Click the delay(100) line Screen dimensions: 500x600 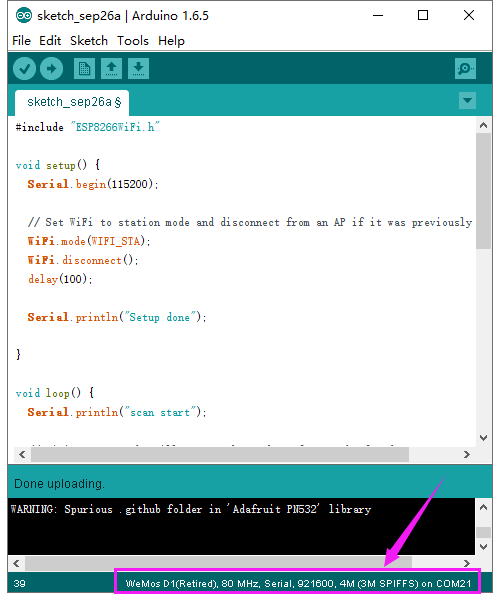60,279
